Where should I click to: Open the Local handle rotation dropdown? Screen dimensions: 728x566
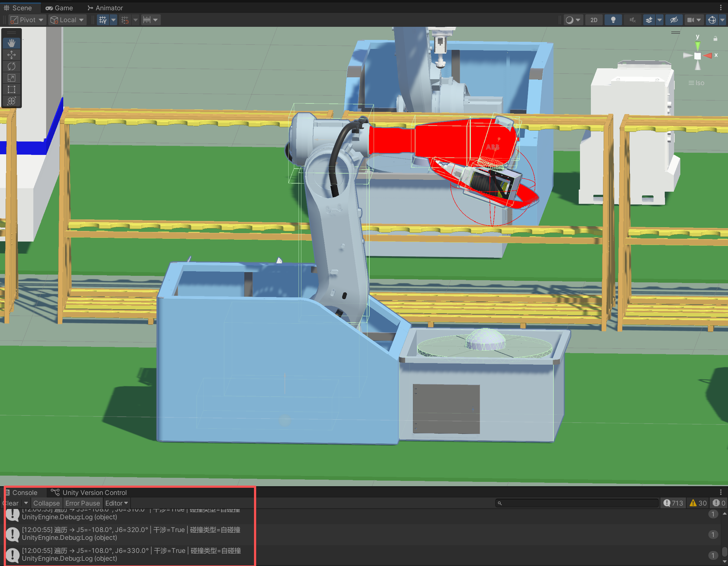click(67, 20)
